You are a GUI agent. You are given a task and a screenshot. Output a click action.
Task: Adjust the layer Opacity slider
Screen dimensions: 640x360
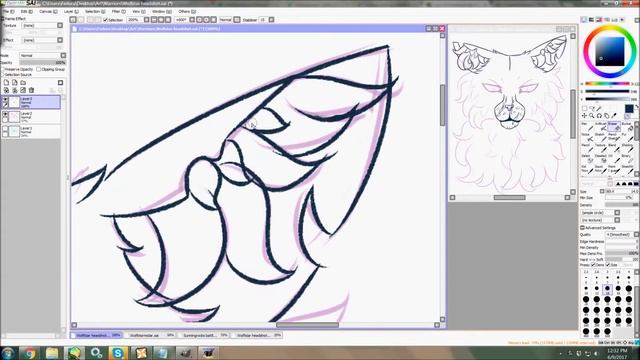point(42,62)
